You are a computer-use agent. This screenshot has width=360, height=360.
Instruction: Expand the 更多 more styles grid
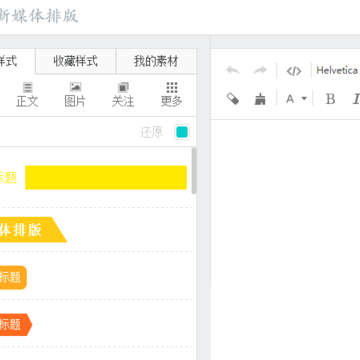tap(172, 95)
